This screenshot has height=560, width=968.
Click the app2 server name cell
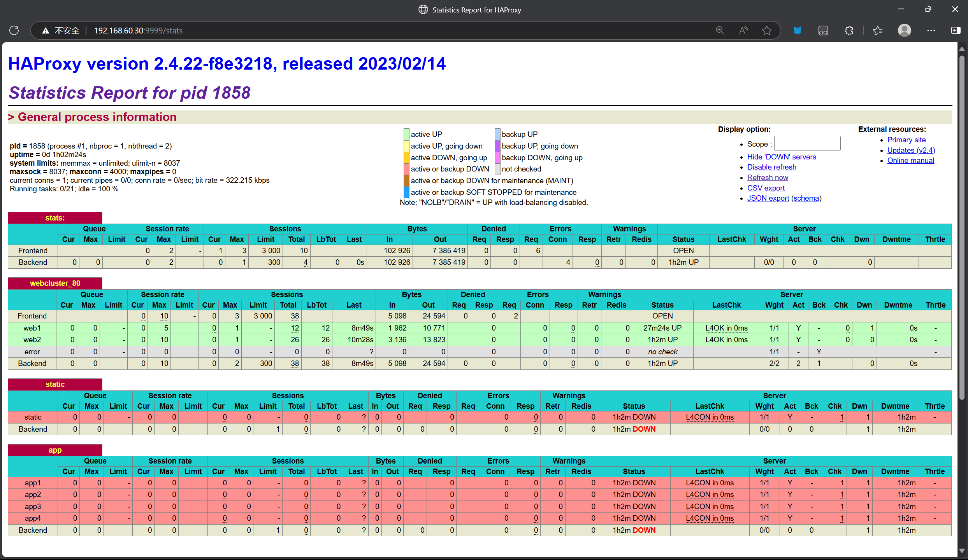33,494
